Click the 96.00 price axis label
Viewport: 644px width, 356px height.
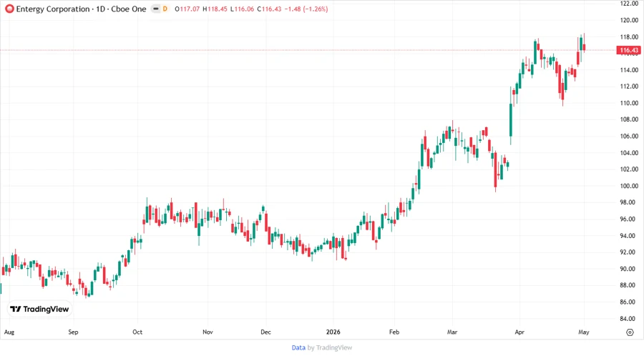[x=629, y=219]
